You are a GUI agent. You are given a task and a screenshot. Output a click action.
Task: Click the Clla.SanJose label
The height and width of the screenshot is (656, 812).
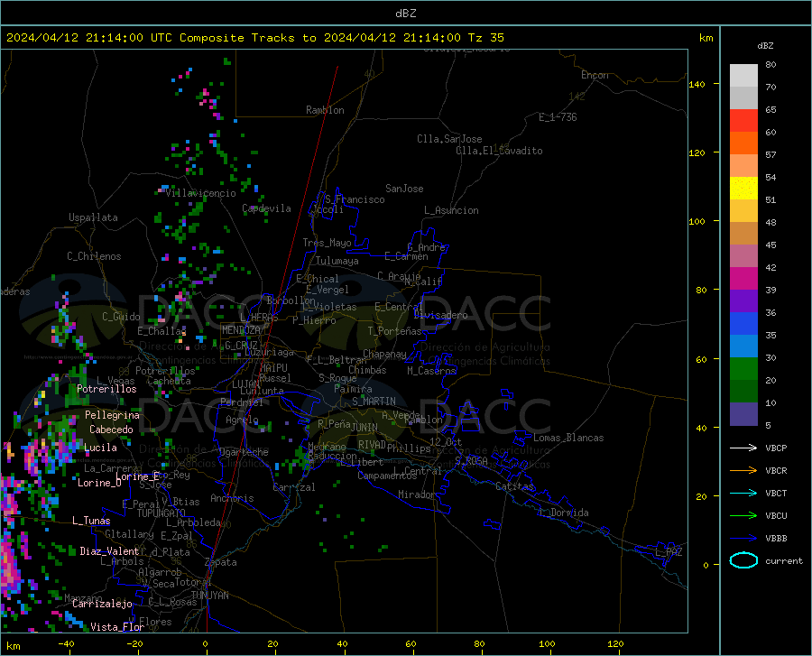[449, 139]
